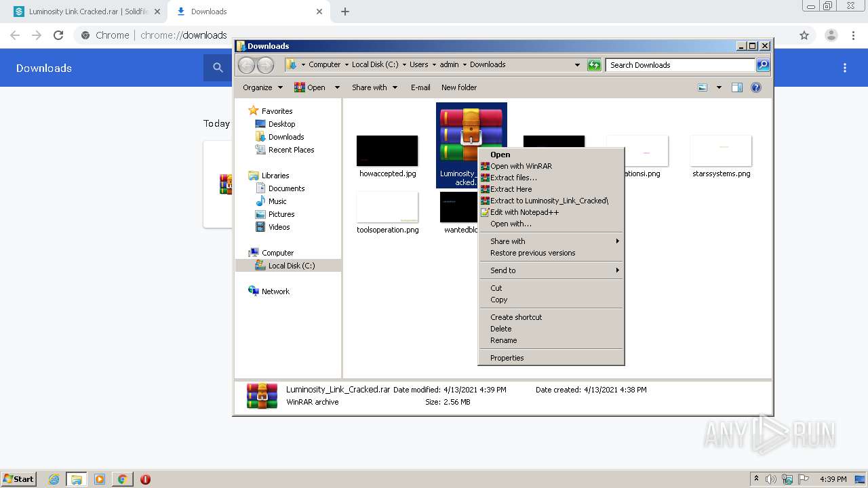Click Users in the address breadcrumb
868x488 pixels.
click(x=418, y=65)
